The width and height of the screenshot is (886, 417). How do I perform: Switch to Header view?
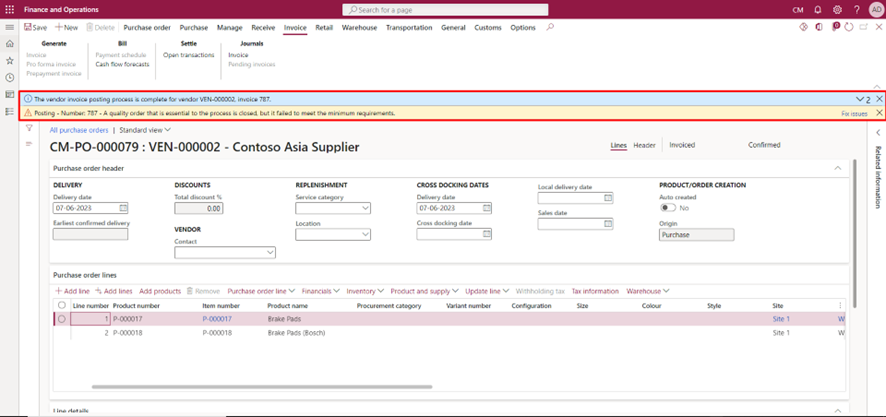(x=644, y=145)
